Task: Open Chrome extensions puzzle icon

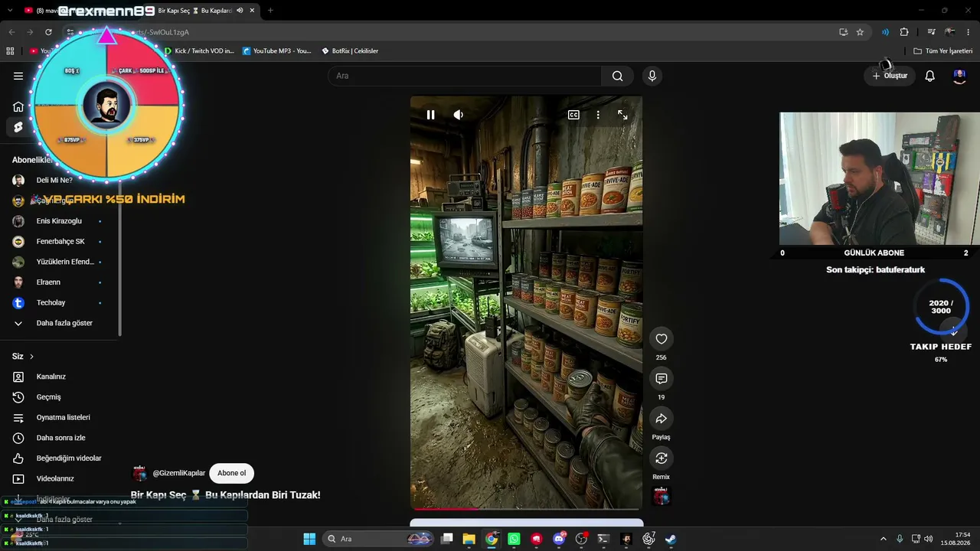Action: click(x=904, y=32)
